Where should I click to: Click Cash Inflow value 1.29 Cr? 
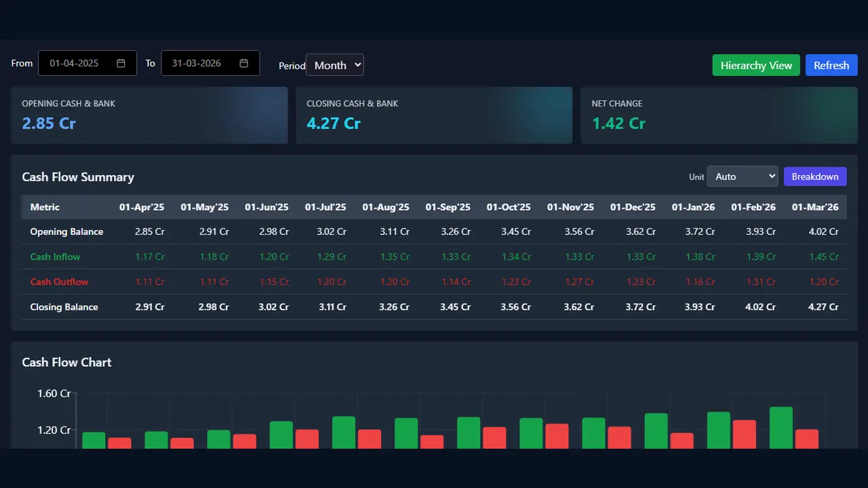coord(332,257)
